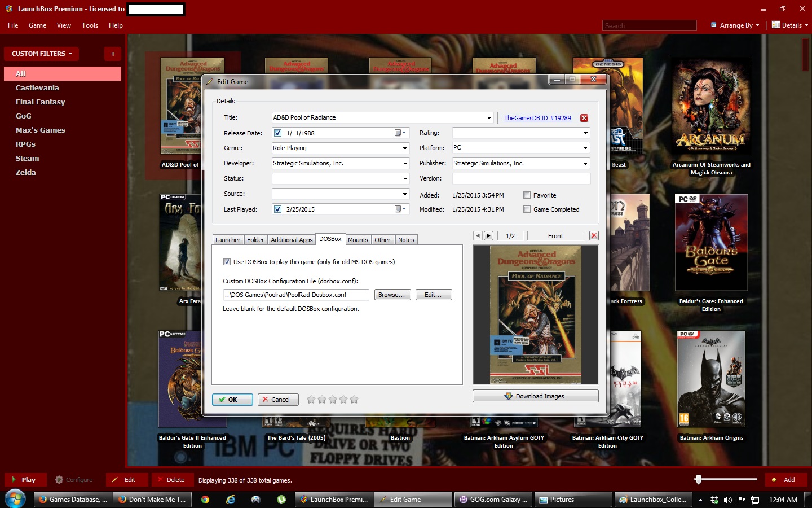This screenshot has height=508, width=812.
Task: Click Edit DOSBox configuration button
Action: (x=434, y=295)
